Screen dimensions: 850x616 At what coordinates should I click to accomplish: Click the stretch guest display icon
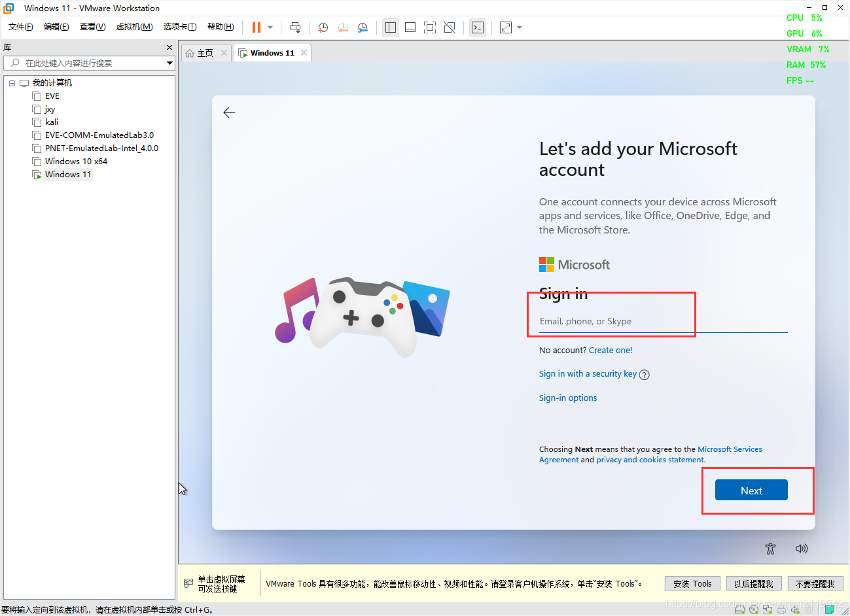click(506, 27)
